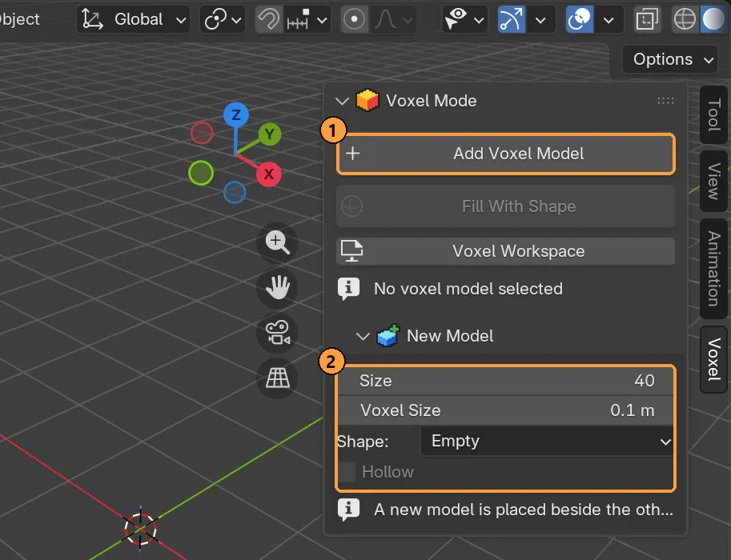Open the Shape dropdown set to Empty
The height and width of the screenshot is (560, 731).
pos(548,441)
